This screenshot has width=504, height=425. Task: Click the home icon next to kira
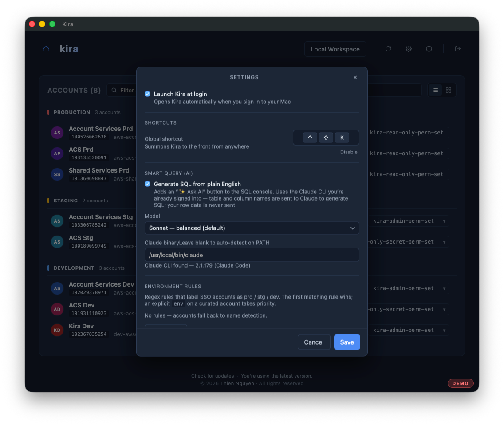pos(46,49)
